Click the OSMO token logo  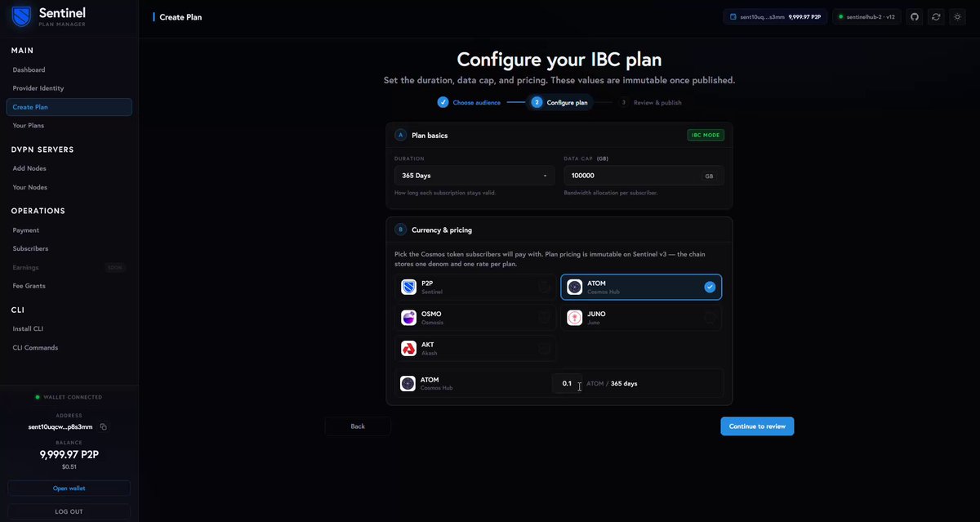(408, 318)
